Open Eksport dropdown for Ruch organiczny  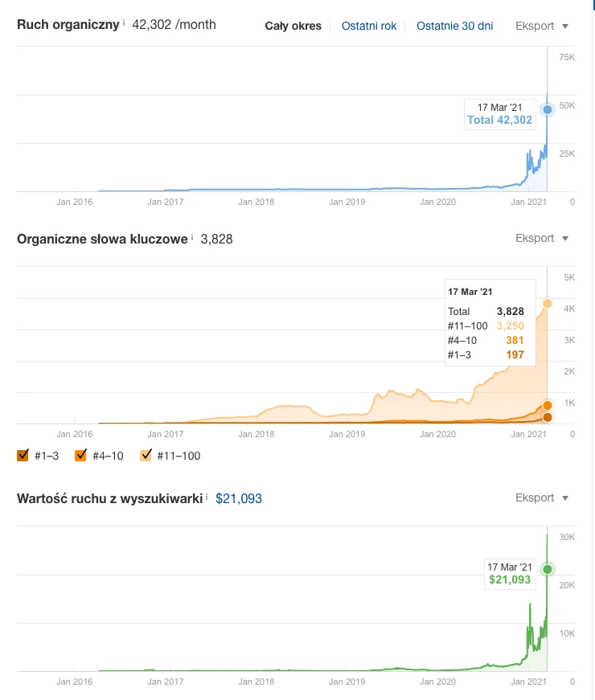tap(542, 26)
